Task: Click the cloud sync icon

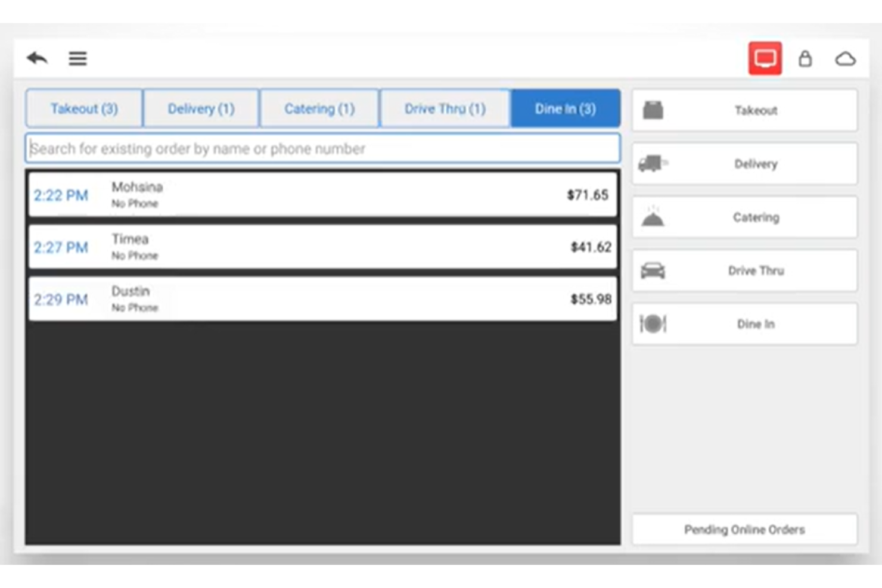Action: [x=846, y=58]
